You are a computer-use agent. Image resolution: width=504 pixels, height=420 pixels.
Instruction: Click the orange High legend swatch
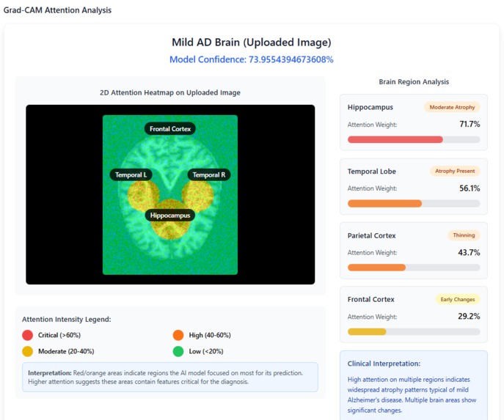[x=178, y=335]
